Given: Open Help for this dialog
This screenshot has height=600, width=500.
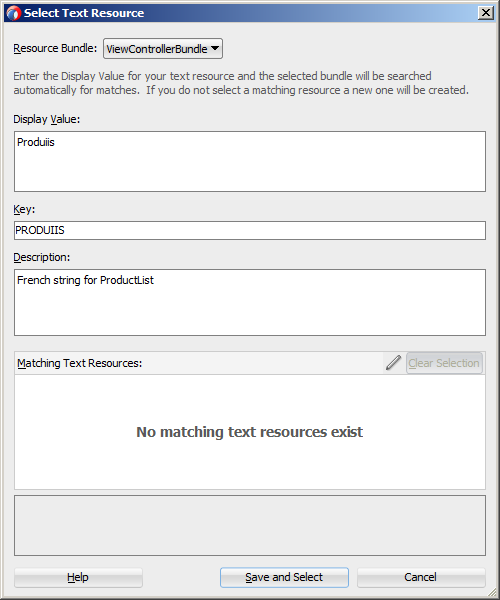Looking at the screenshot, I should click(78, 577).
